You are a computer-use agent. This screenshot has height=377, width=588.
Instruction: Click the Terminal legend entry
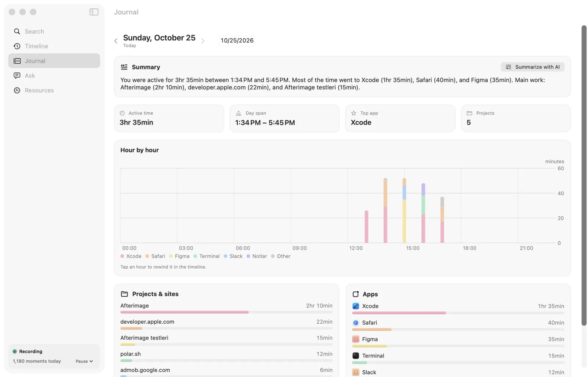click(x=207, y=256)
